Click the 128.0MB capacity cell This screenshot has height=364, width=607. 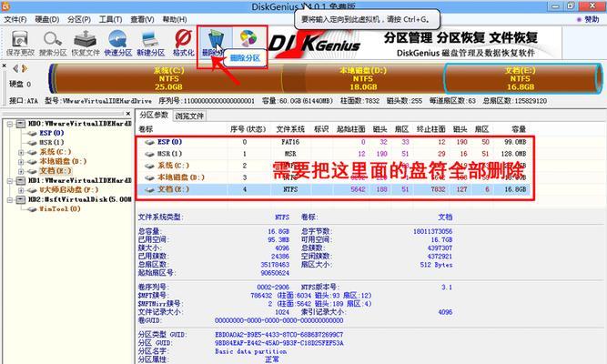[513, 154]
